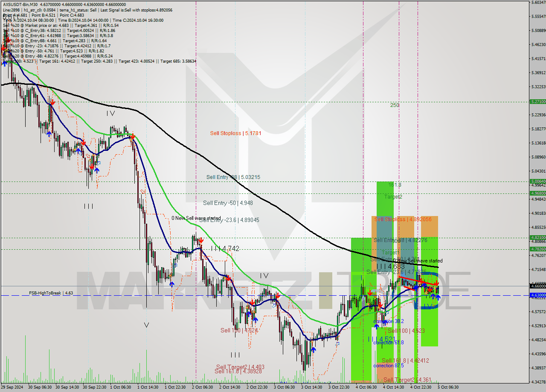
Task: Select the 'Entry -88: 4.82276 || Target:4.45988' line
Action: tap(58, 56)
